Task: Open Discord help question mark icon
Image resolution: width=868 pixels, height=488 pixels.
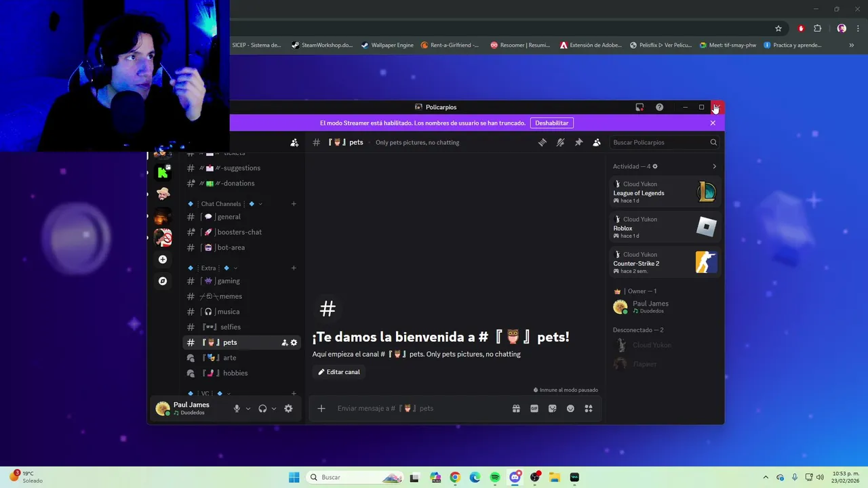Action: coord(659,107)
